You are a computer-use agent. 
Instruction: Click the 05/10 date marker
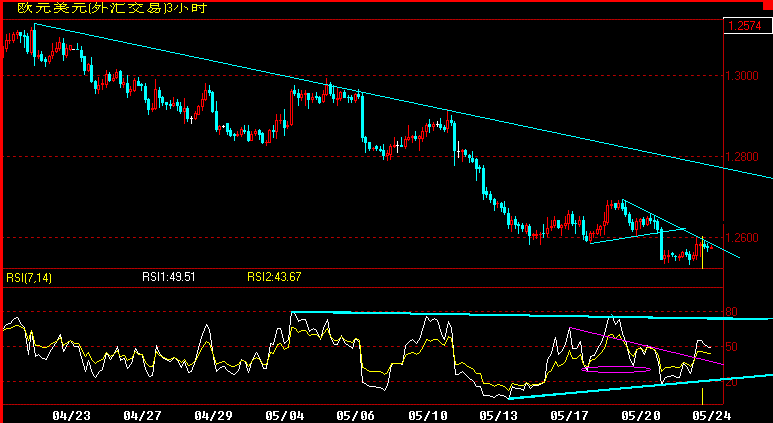point(426,416)
